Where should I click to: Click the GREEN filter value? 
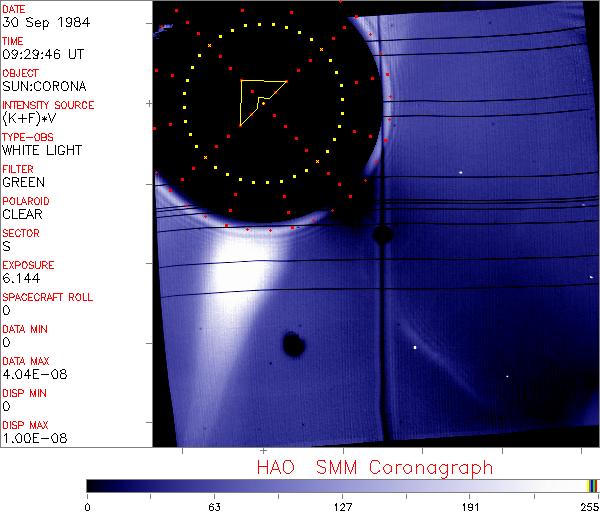23,183
